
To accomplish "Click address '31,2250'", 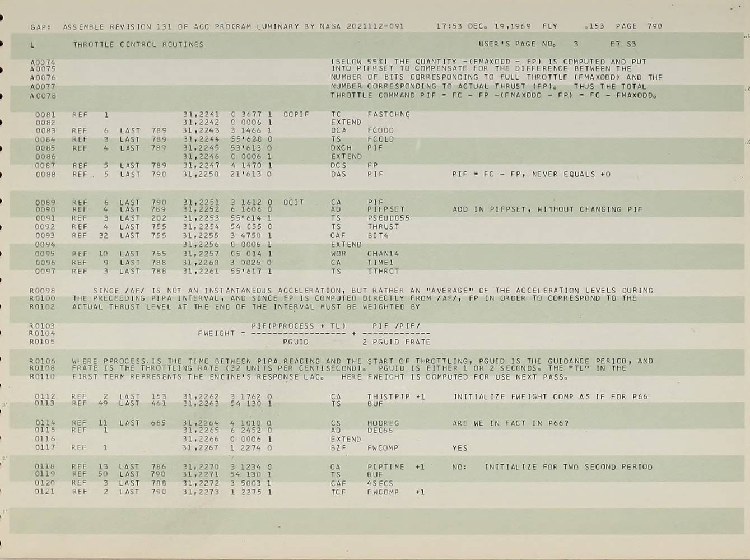I will coord(201,174).
